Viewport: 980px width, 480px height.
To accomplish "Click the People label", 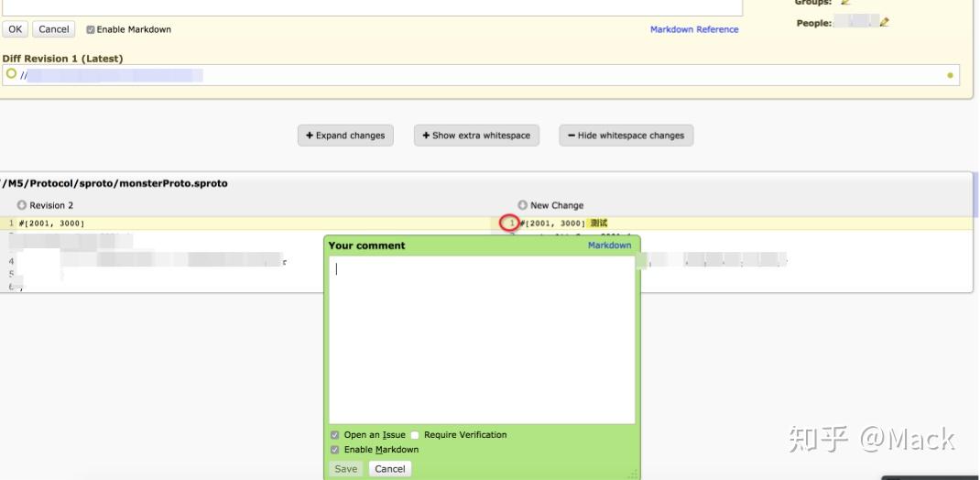I will (814, 23).
